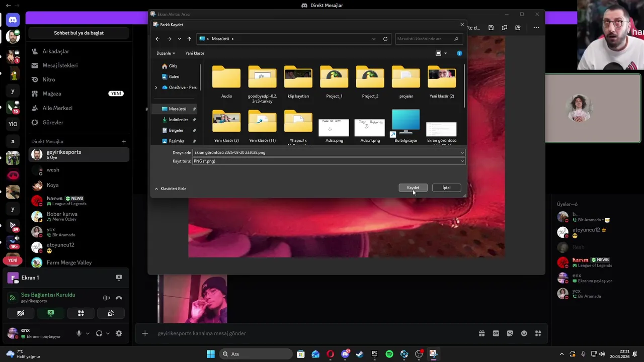The height and width of the screenshot is (362, 644).
Task: Open the Koya direct message
Action: pyautogui.click(x=79, y=186)
